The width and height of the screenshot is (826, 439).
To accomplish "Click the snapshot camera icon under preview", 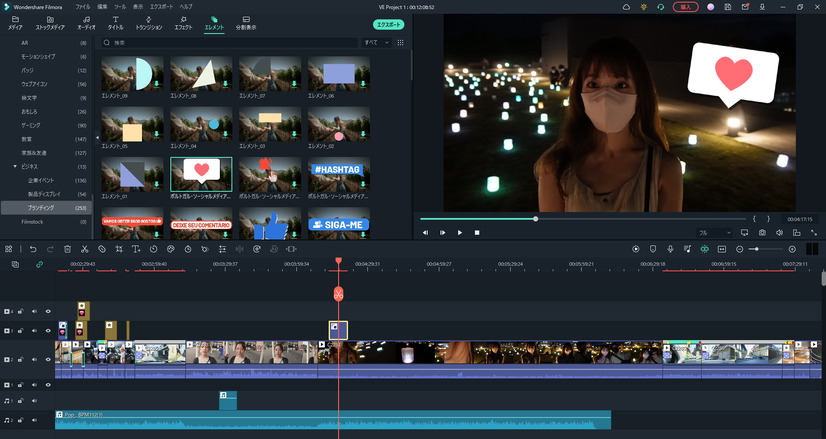I will (x=762, y=232).
